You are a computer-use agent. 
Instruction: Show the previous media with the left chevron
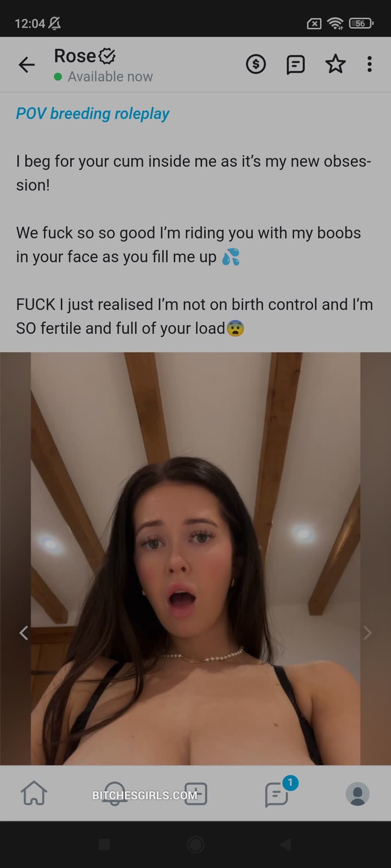24,633
